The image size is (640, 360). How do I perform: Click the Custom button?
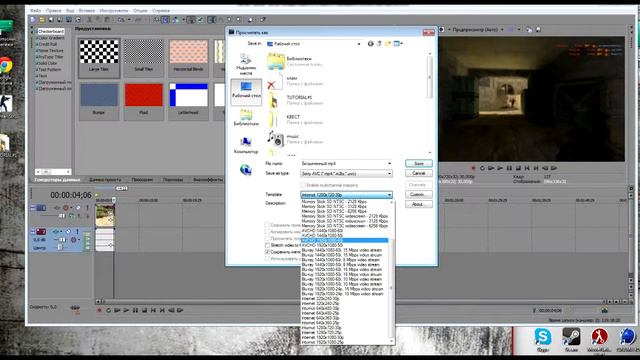coord(419,194)
